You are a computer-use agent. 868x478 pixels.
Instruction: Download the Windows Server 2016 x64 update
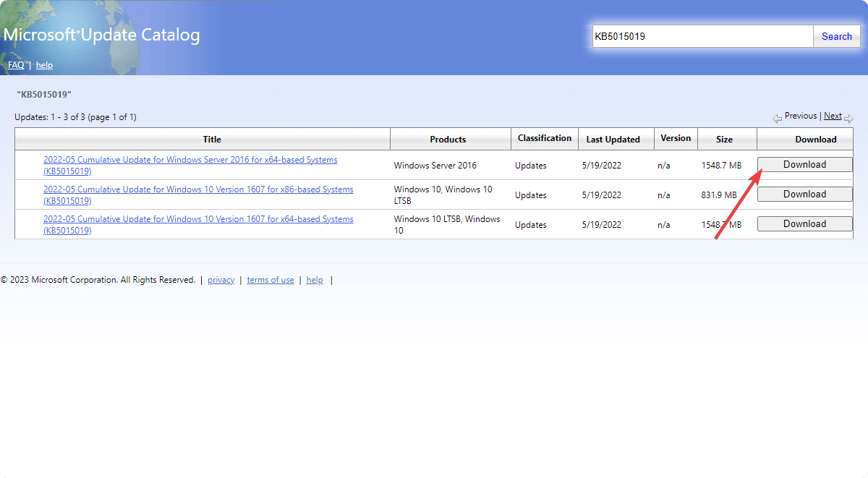(x=804, y=164)
